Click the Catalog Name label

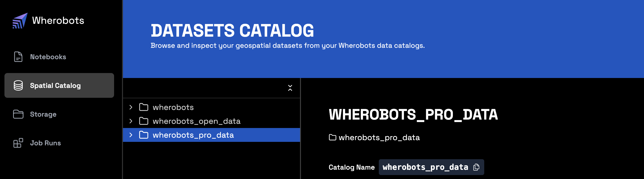coord(352,167)
